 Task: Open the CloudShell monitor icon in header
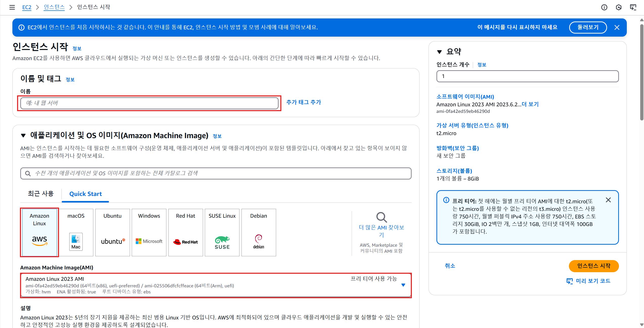(x=633, y=7)
